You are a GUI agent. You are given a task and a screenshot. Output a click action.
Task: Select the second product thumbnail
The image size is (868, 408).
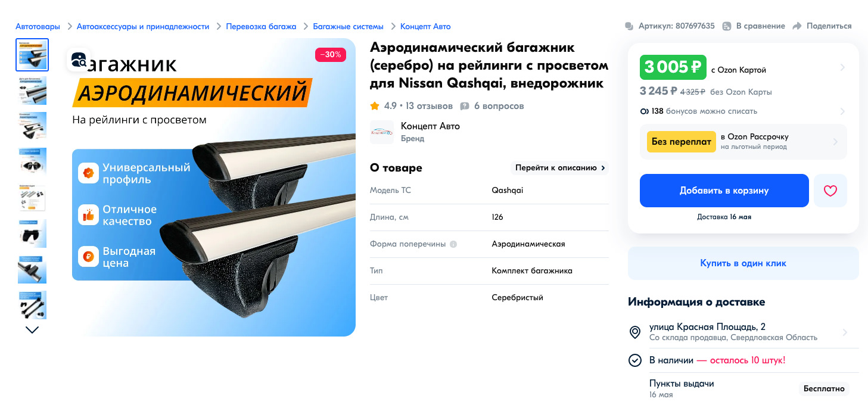pos(32,91)
